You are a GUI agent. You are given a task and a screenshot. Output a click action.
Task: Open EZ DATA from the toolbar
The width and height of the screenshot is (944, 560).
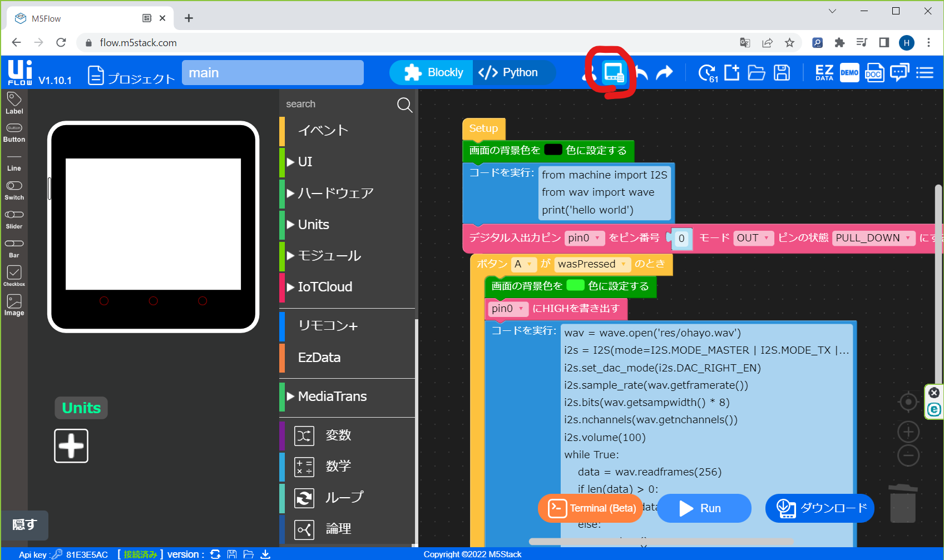(x=824, y=73)
